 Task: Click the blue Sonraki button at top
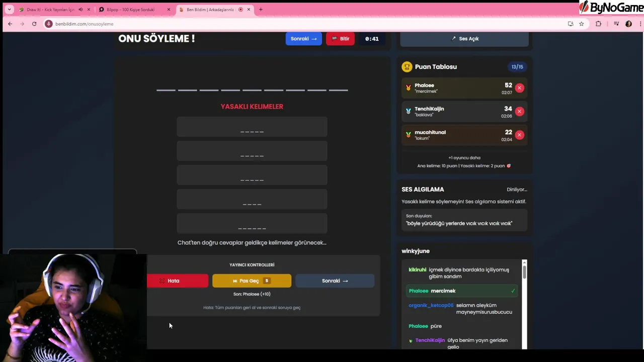pyautogui.click(x=304, y=39)
